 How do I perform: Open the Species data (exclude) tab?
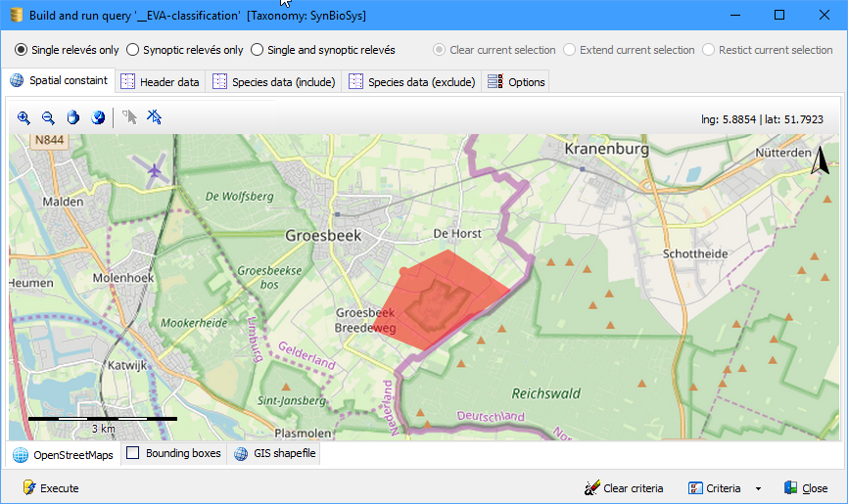tap(412, 82)
